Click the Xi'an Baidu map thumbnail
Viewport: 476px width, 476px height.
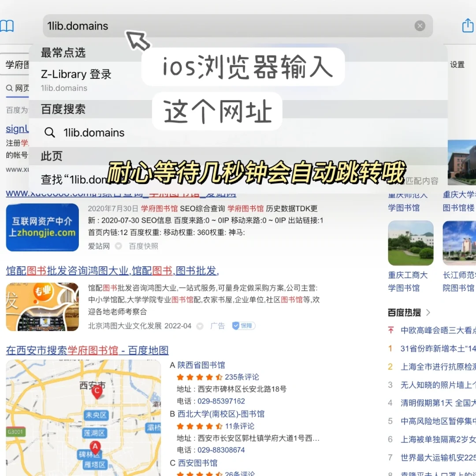(x=83, y=417)
